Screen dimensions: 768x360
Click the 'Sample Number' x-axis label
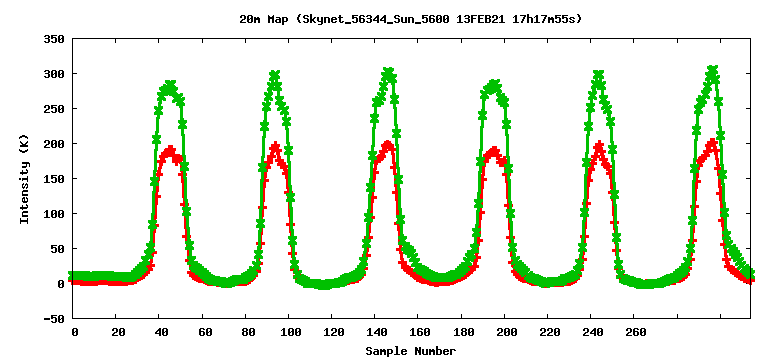(x=410, y=351)
